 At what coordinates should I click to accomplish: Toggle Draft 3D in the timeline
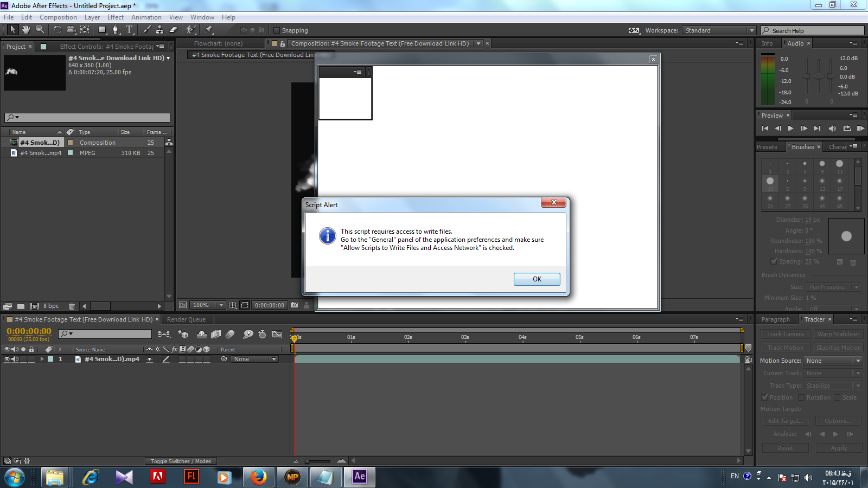[183, 335]
